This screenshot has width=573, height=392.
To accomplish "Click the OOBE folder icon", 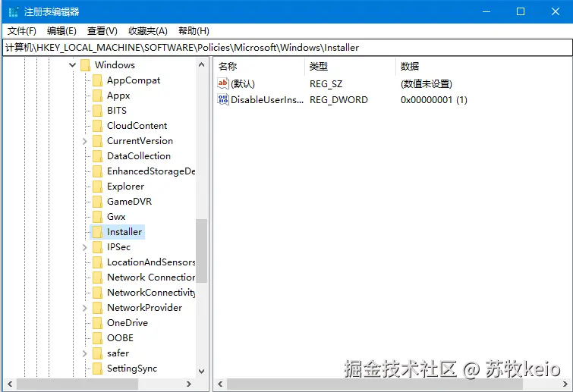I will pos(98,338).
